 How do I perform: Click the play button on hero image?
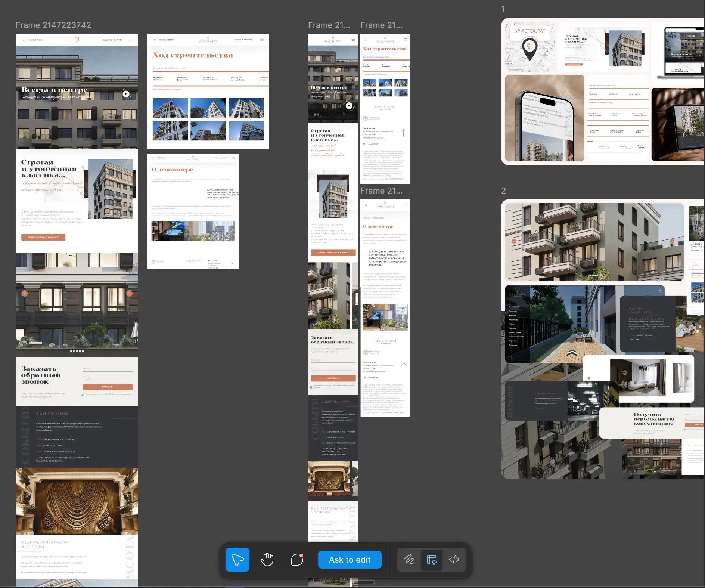click(126, 94)
